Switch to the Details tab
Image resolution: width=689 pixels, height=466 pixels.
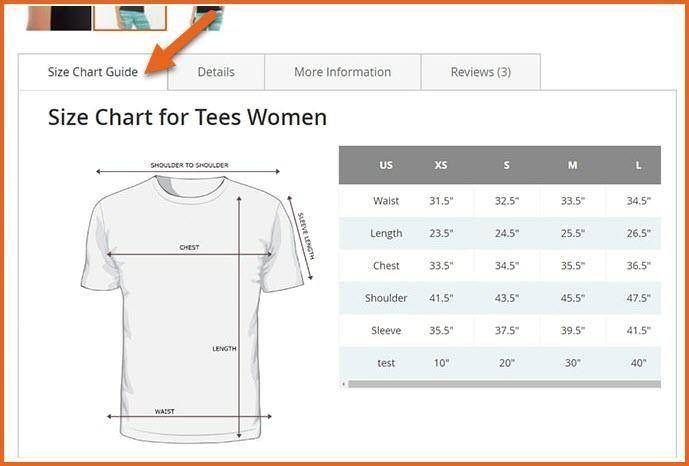click(x=216, y=72)
